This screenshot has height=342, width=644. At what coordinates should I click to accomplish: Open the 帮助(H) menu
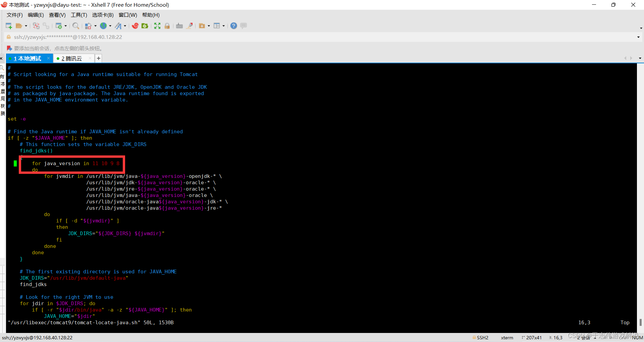(151, 15)
